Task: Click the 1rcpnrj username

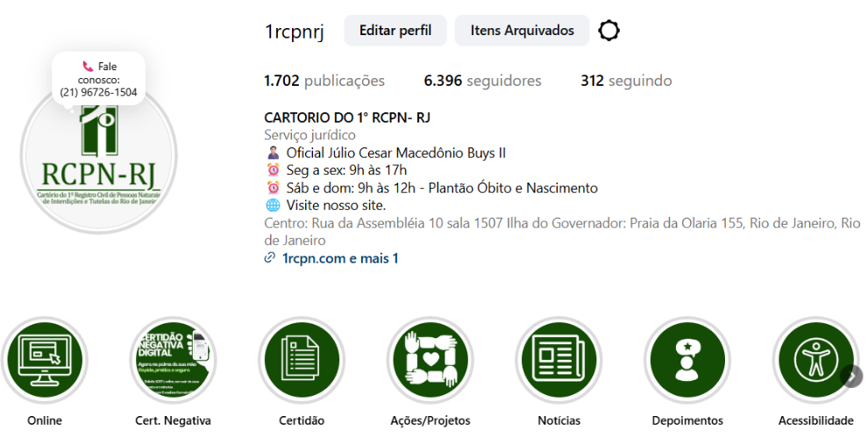Action: [294, 32]
